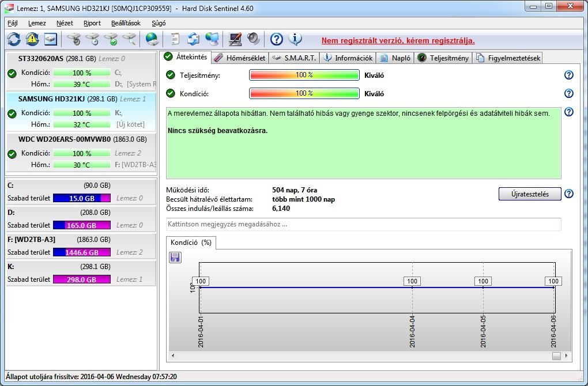Click the disk with clock toolbar icon
588x386 pixels.
(x=92, y=39)
